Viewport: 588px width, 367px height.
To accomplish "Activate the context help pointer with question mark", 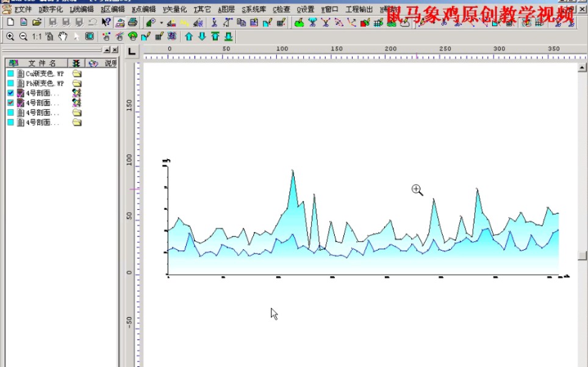I will (x=106, y=22).
